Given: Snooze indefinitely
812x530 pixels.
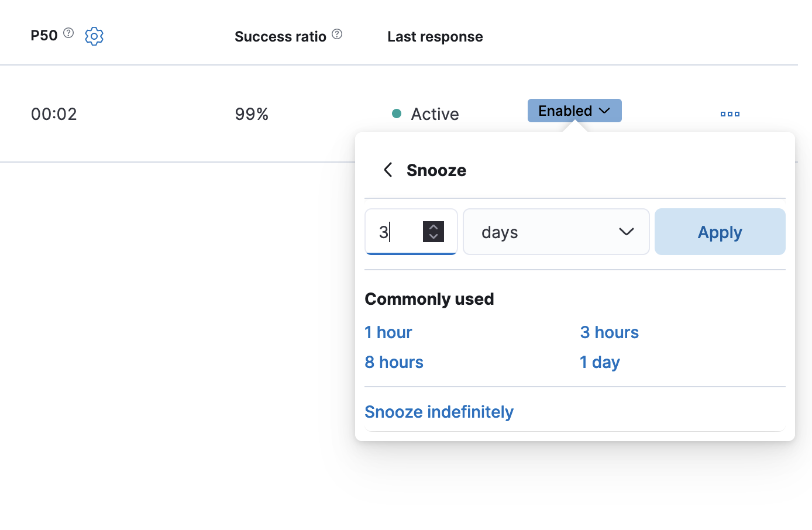Looking at the screenshot, I should pyautogui.click(x=438, y=411).
